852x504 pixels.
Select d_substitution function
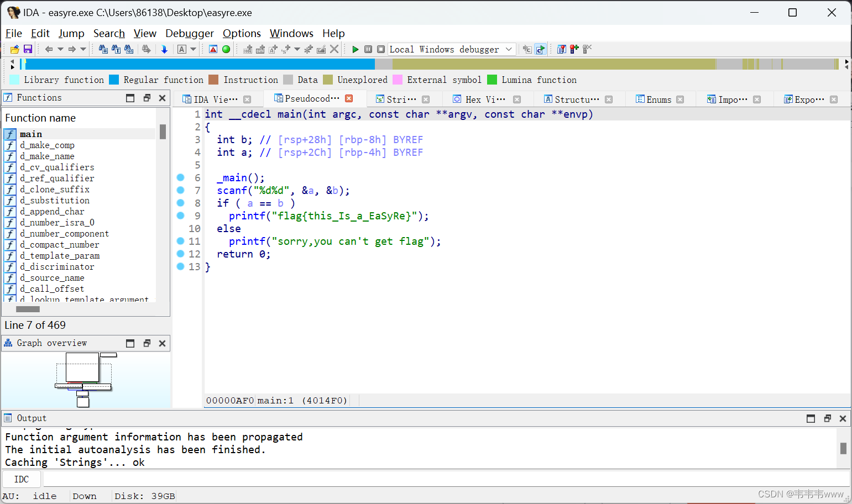tap(80, 200)
